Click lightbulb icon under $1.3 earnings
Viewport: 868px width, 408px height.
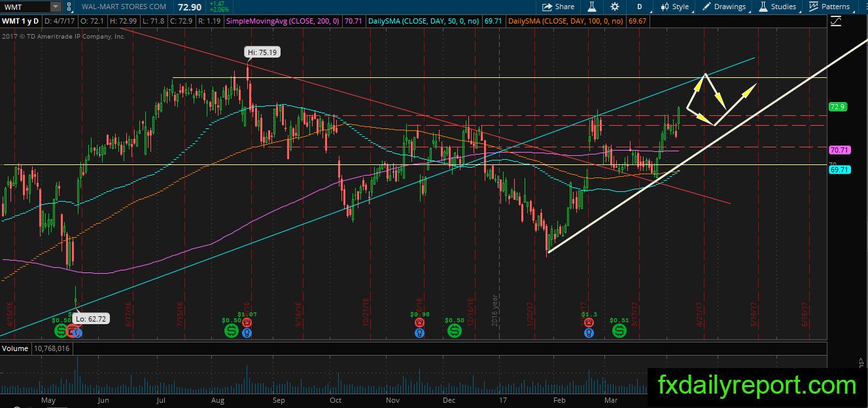coord(589,333)
